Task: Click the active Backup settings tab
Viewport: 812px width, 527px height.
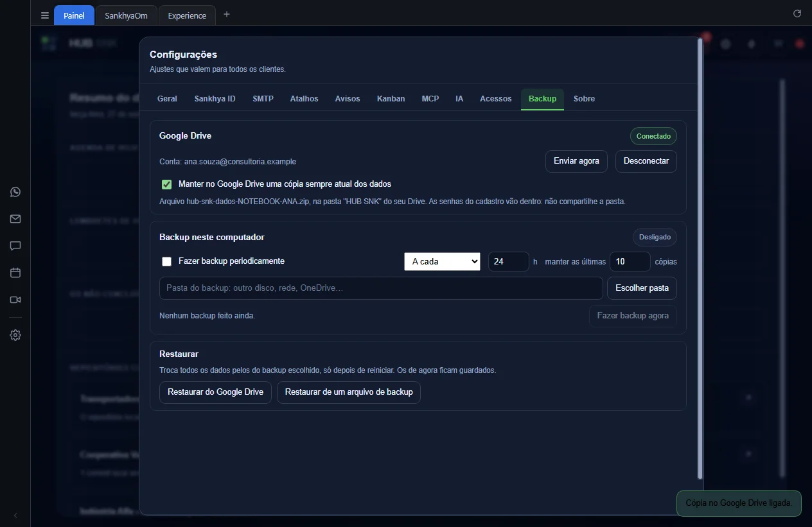Action: pos(542,99)
